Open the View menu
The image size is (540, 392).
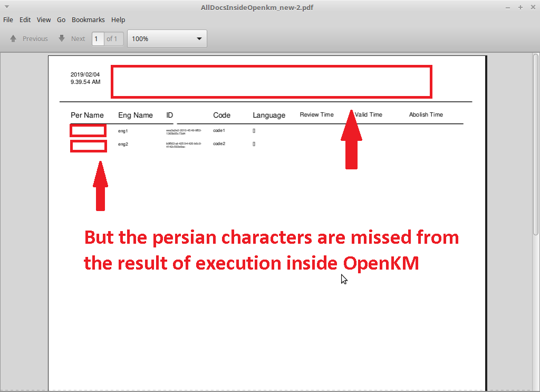click(x=44, y=20)
